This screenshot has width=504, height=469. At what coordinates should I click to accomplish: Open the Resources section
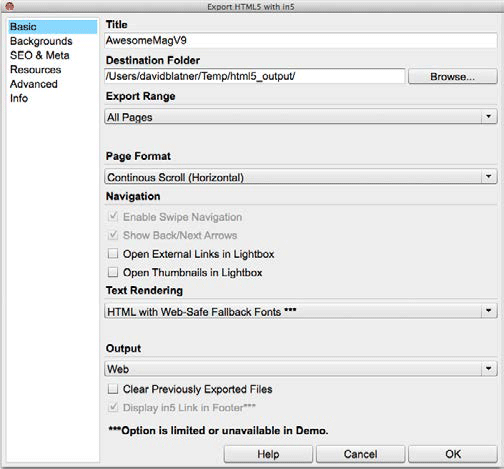pyautogui.click(x=35, y=70)
